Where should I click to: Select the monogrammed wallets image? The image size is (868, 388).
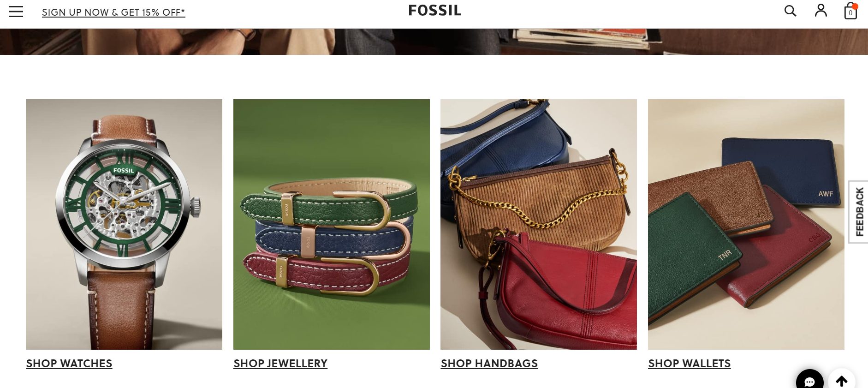(746, 224)
